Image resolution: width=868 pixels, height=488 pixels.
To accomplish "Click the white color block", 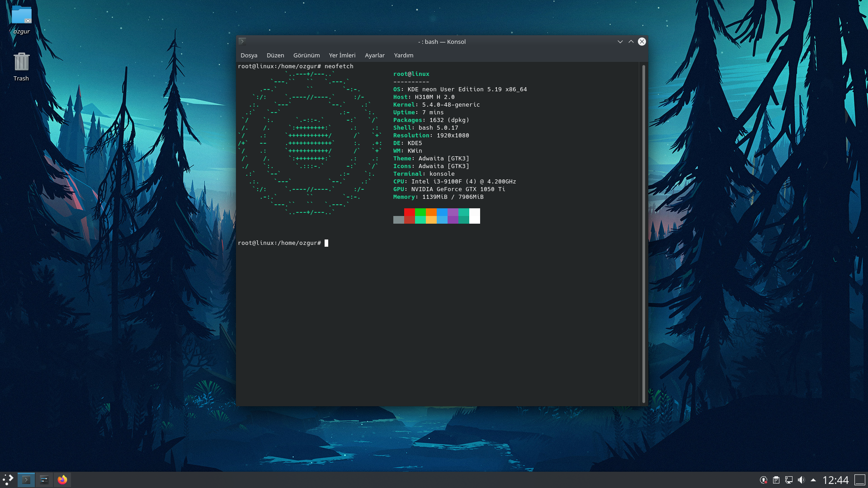I will pos(475,216).
